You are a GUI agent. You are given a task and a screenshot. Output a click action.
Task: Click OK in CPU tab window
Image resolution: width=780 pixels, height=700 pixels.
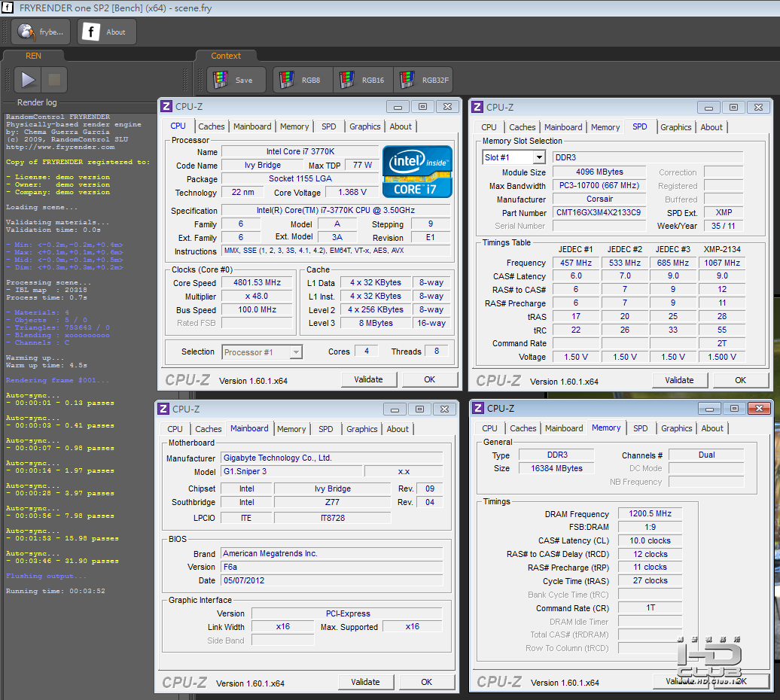pyautogui.click(x=430, y=379)
